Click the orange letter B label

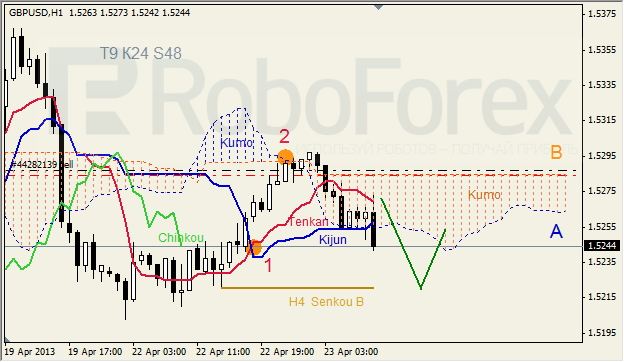click(556, 152)
